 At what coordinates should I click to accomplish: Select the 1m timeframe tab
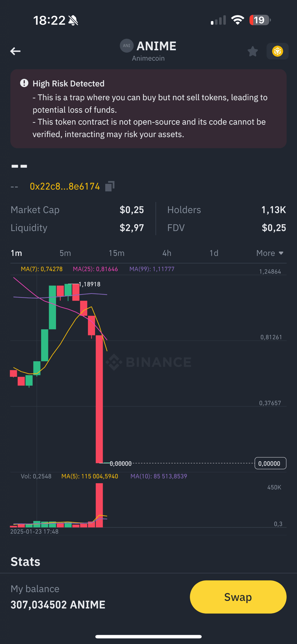click(16, 253)
